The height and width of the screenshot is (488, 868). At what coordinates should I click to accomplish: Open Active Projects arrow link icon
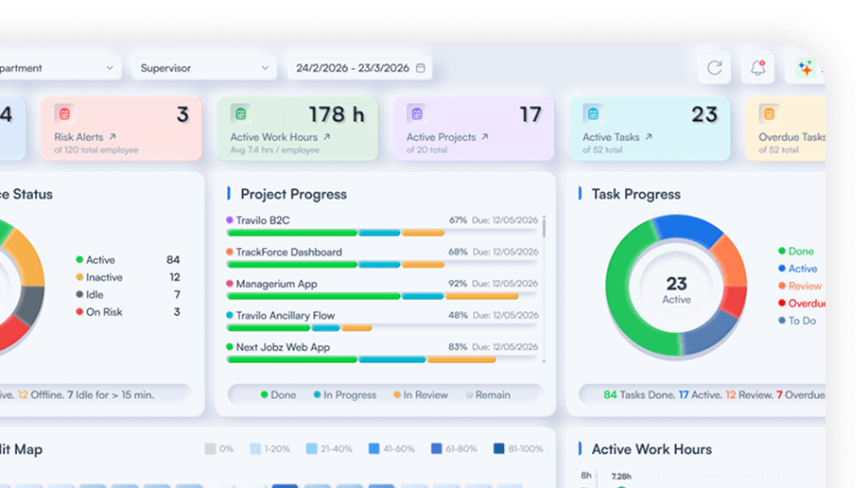point(485,136)
